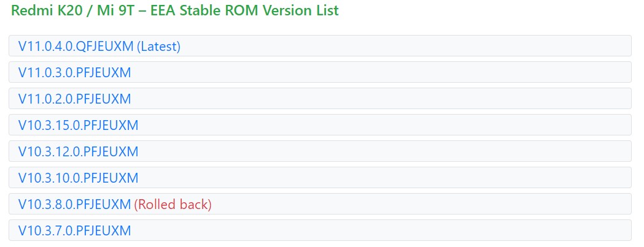644x247 pixels.
Task: Toggle the V10.3.10.0 ROM collapsible section
Action: tap(320, 177)
